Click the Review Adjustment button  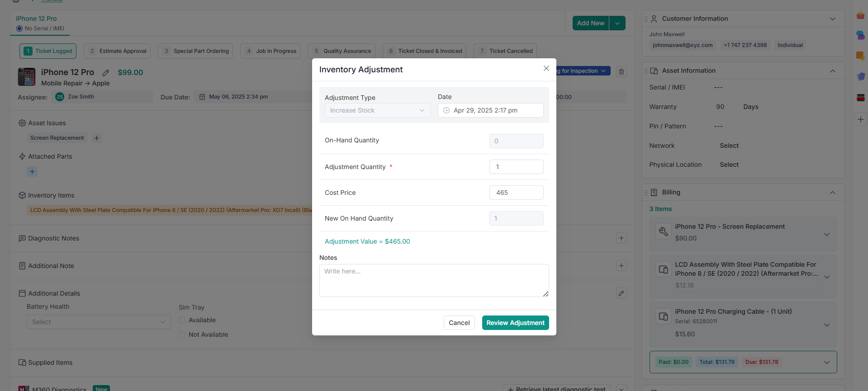click(x=515, y=323)
